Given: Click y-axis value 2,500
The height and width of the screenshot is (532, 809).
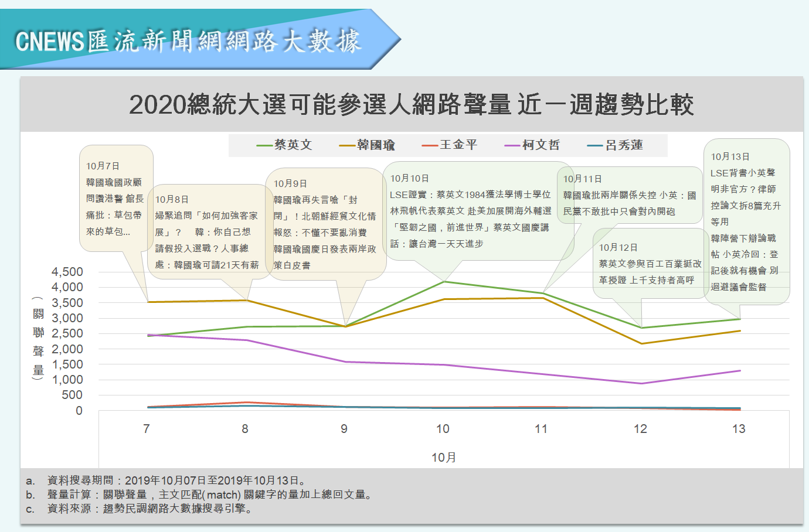Looking at the screenshot, I should point(67,333).
